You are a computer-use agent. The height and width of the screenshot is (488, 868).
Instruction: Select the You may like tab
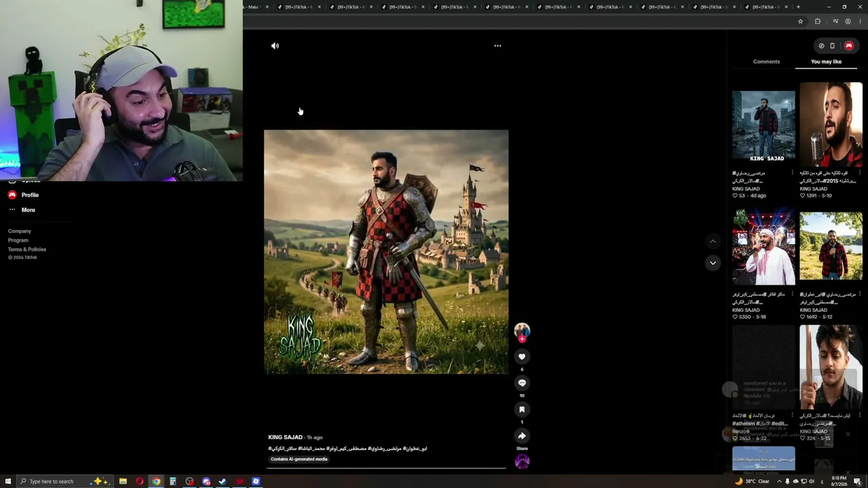point(826,62)
